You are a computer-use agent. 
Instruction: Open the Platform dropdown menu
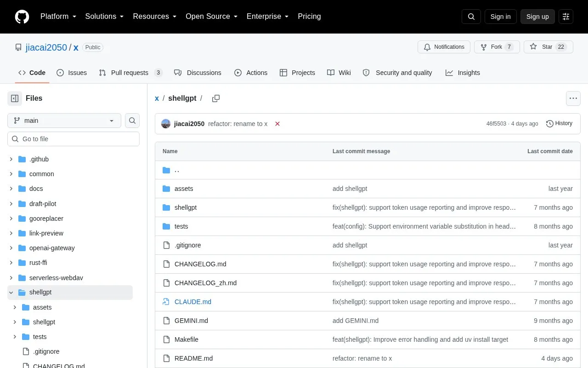click(58, 17)
